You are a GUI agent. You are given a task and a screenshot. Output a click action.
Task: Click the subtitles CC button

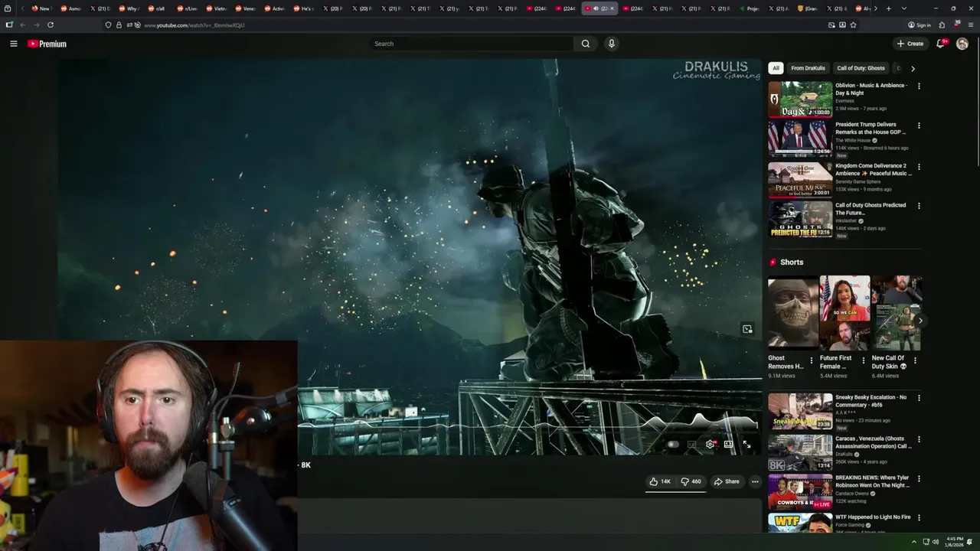[x=692, y=444]
